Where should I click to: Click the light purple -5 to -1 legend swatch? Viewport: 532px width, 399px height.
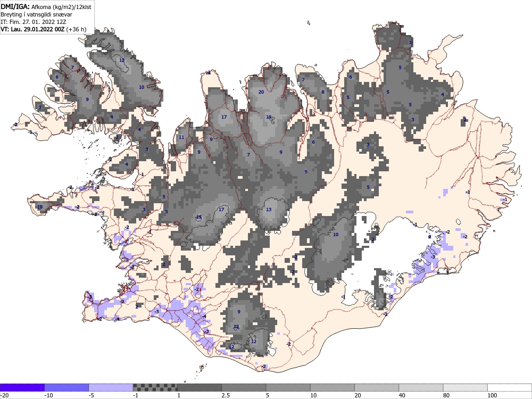111,387
